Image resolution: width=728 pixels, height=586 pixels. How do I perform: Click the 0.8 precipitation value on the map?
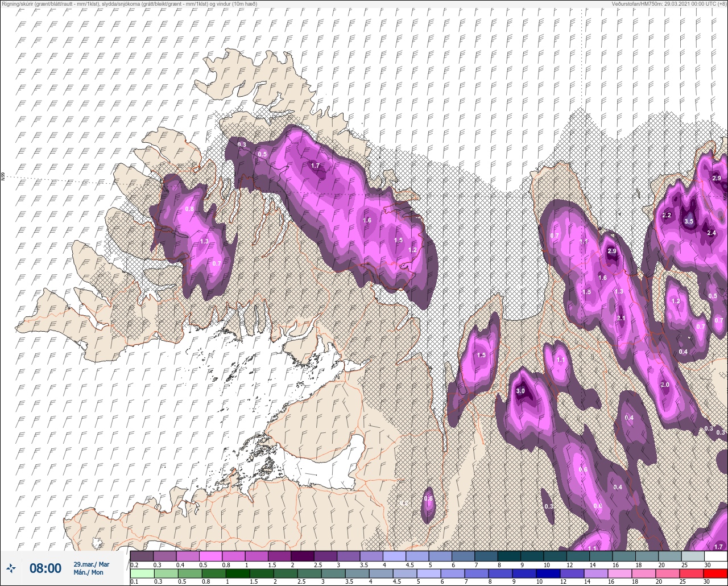(190, 209)
